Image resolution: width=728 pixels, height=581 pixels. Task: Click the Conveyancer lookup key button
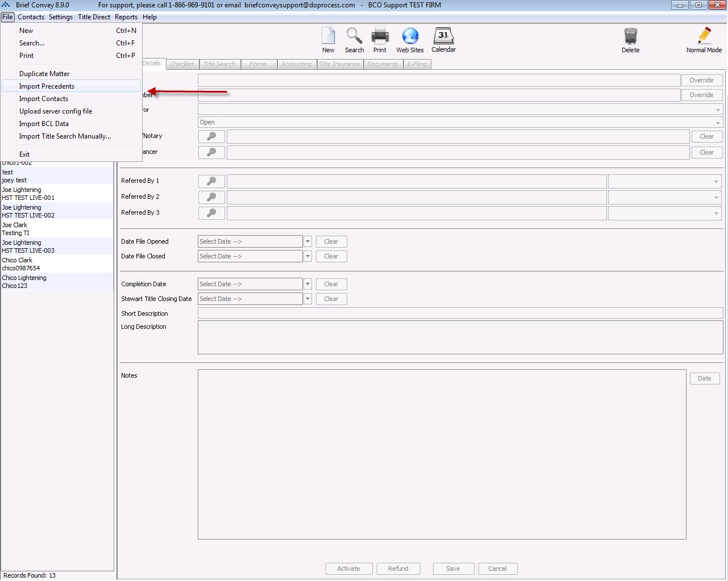pyautogui.click(x=211, y=152)
